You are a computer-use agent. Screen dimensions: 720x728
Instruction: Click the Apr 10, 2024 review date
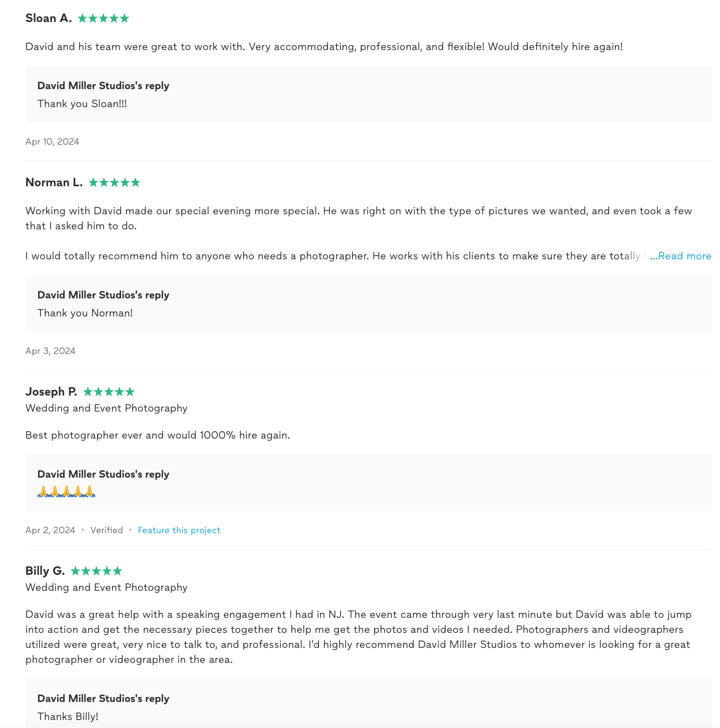52,142
